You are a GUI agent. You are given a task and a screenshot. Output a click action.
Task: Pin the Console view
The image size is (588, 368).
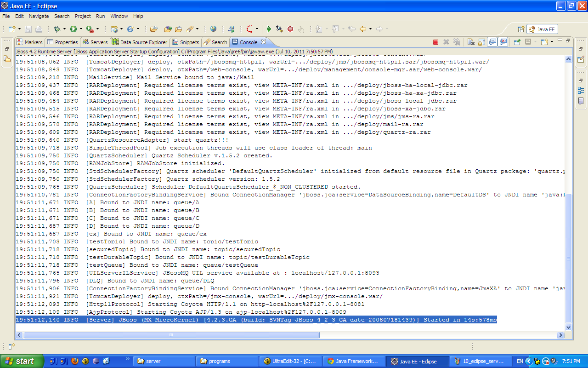pos(517,41)
